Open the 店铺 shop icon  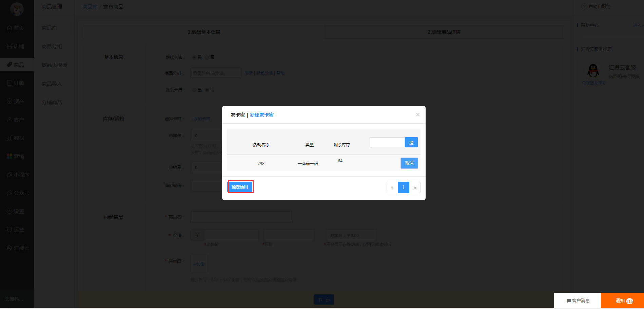click(9, 47)
